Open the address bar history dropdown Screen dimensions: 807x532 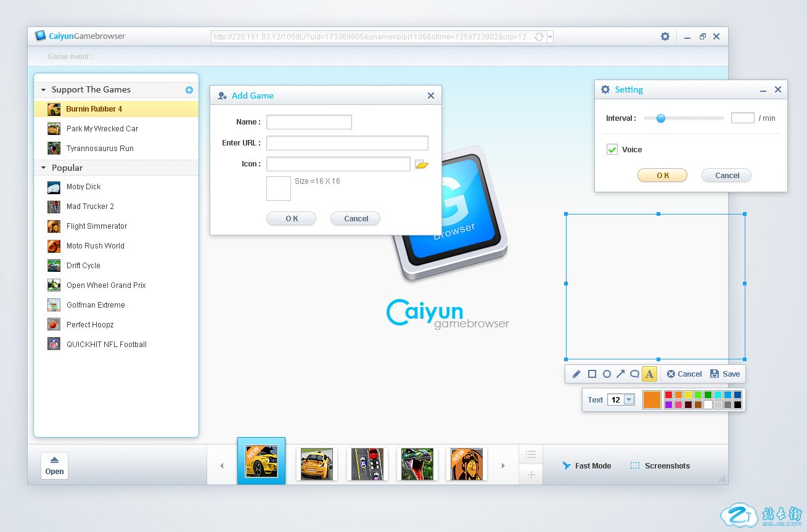pos(550,37)
